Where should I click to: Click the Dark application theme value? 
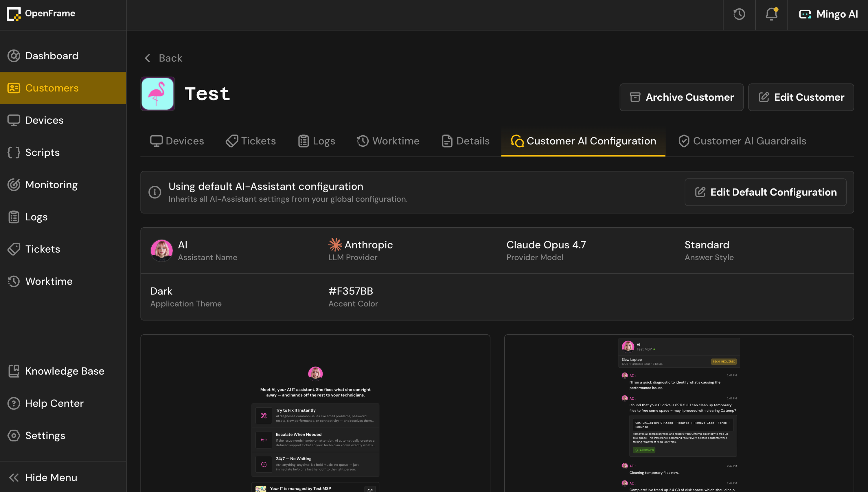tap(161, 291)
